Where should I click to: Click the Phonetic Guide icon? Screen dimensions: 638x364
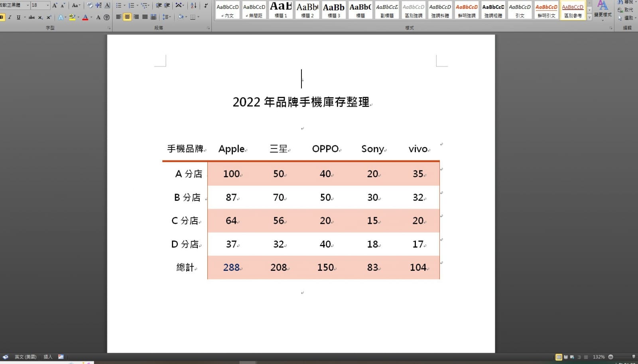(x=98, y=5)
